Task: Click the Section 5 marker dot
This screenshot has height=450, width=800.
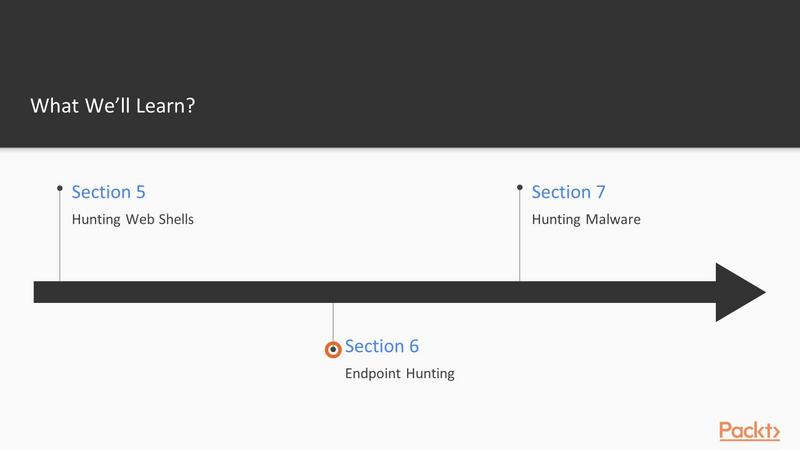Action: 60,188
